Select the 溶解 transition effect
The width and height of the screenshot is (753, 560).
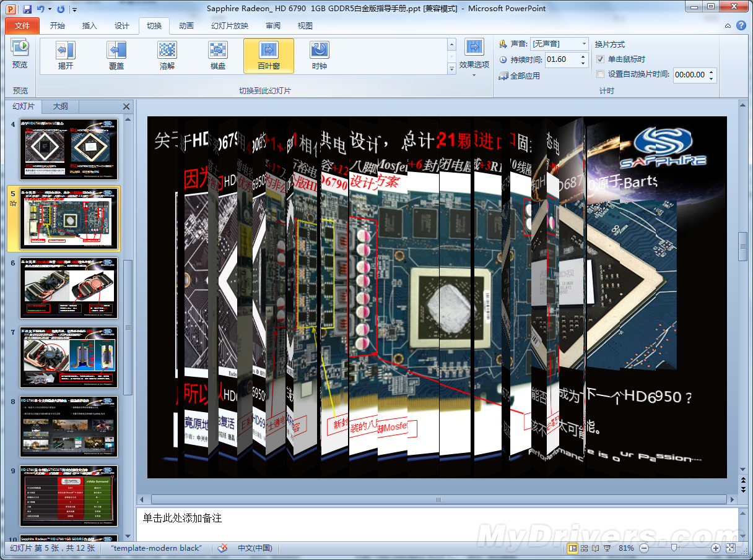(x=167, y=56)
